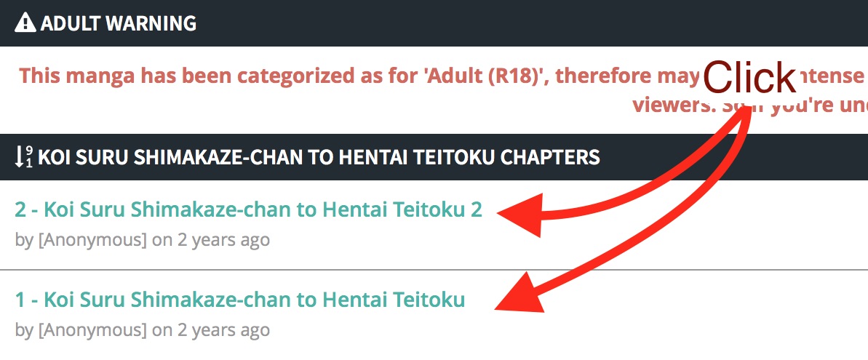868x360 pixels.
Task: Click the chapters list header title
Action: (319, 157)
